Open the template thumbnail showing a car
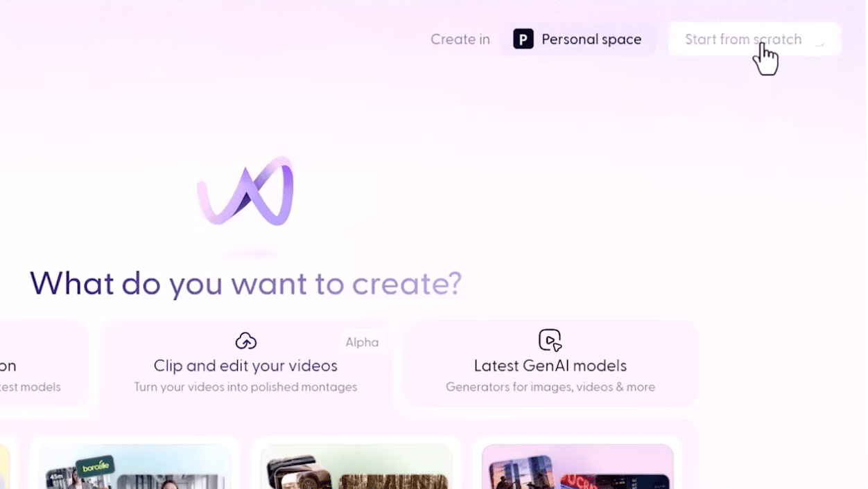 pos(356,466)
